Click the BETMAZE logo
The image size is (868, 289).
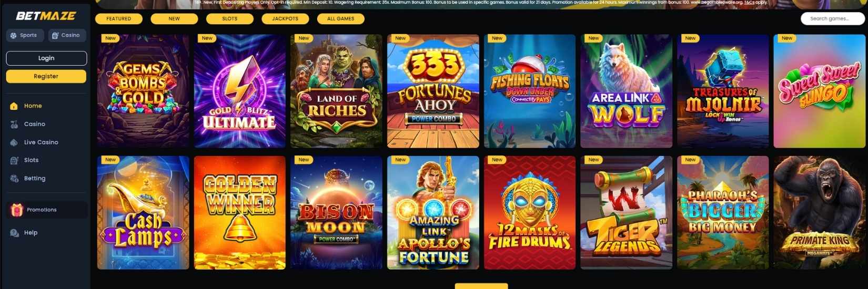46,16
